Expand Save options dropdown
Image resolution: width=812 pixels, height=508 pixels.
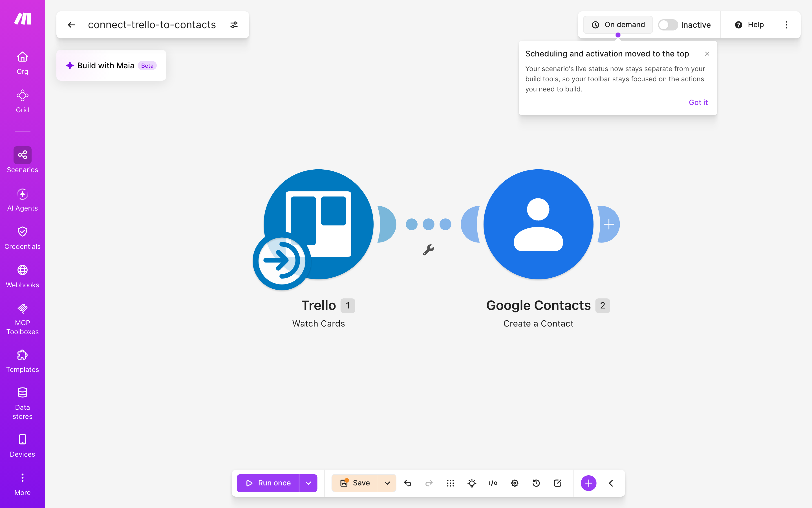pos(387,483)
